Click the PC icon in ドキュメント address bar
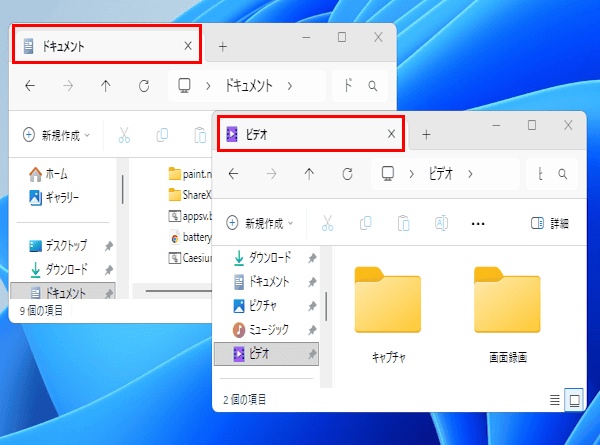The image size is (600, 445). pos(184,85)
